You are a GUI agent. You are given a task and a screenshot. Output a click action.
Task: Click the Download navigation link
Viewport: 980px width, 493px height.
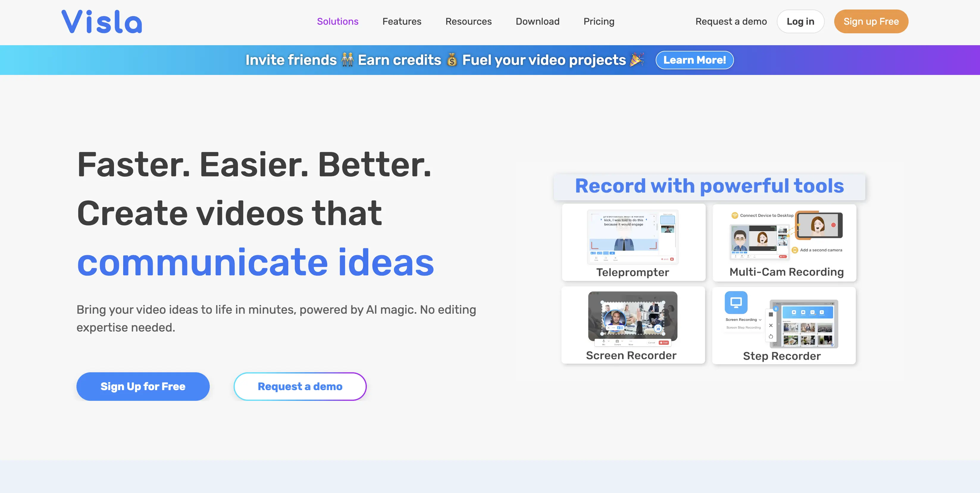[537, 21]
